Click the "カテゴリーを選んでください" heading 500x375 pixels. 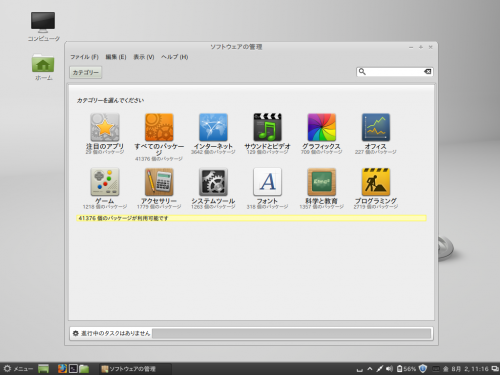(x=110, y=100)
